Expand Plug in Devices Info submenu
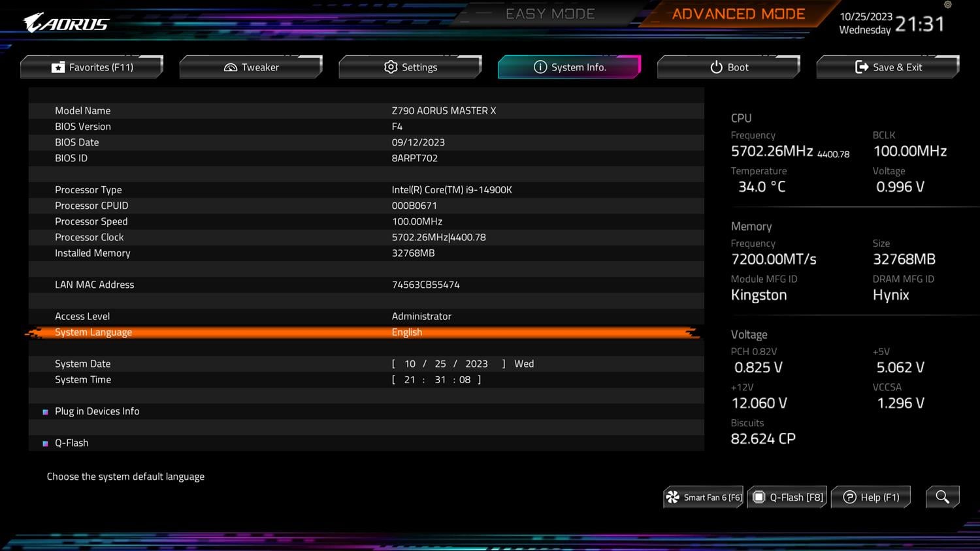Screen dimensions: 980x551 97,411
